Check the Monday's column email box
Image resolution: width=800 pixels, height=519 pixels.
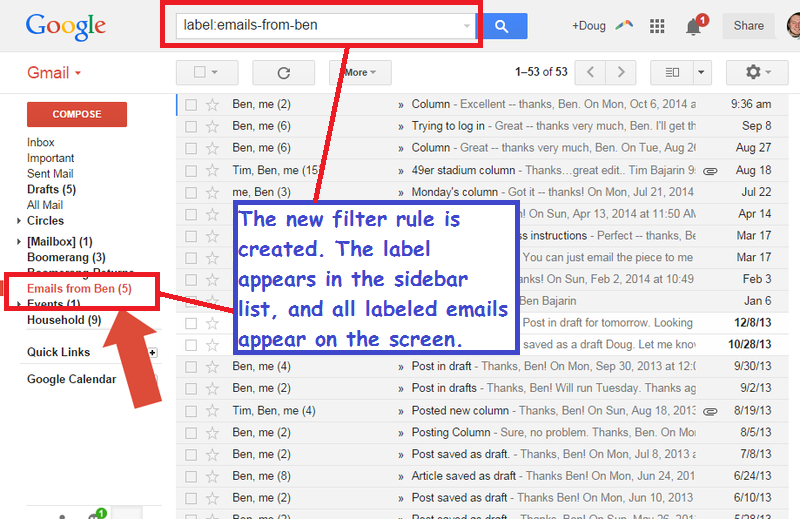point(191,192)
